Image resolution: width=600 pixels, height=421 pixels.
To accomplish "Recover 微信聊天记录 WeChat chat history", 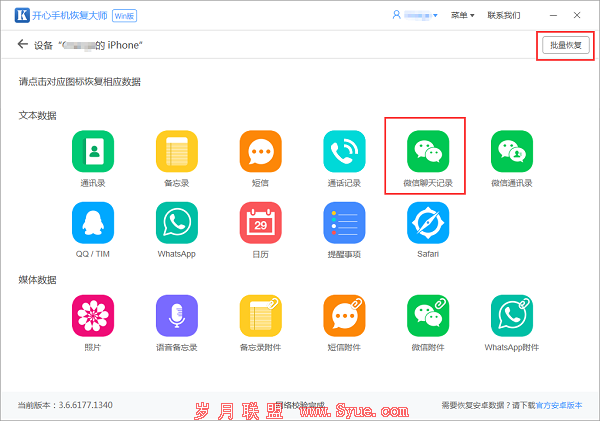I will [x=428, y=152].
